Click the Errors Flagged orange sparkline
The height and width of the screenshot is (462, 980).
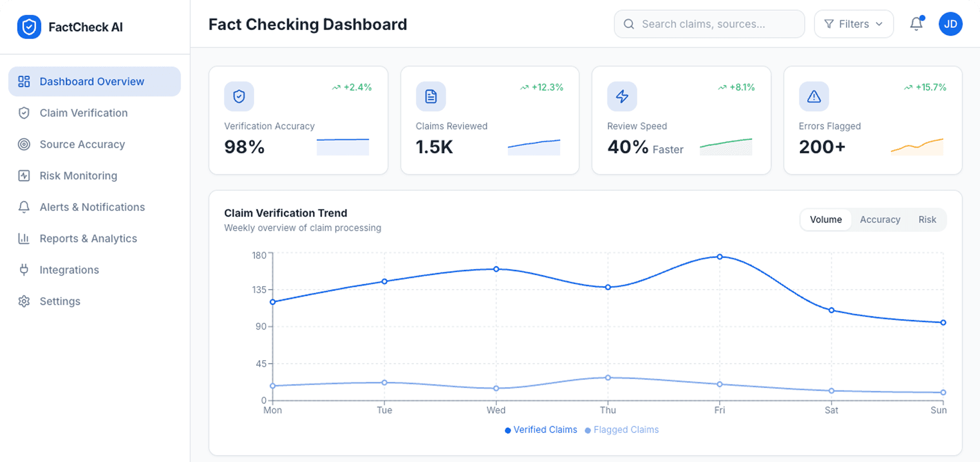[x=917, y=147]
